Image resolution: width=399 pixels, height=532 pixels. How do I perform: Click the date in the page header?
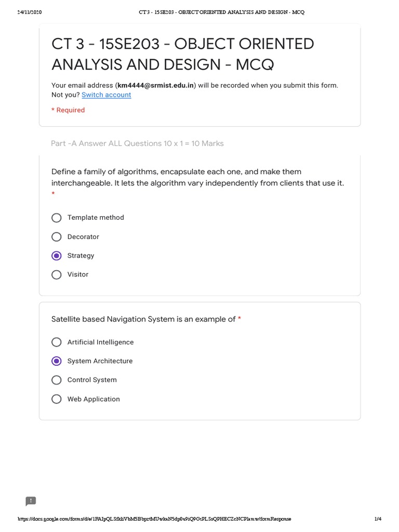click(x=29, y=12)
